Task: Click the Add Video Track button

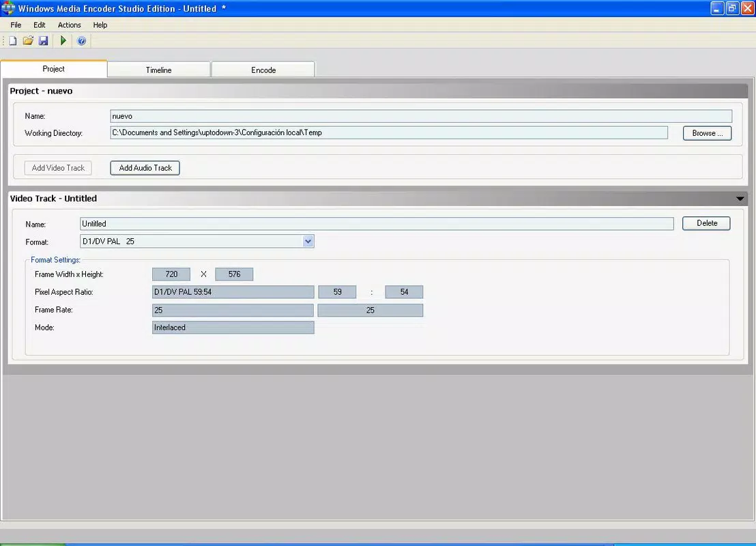Action: pos(58,168)
